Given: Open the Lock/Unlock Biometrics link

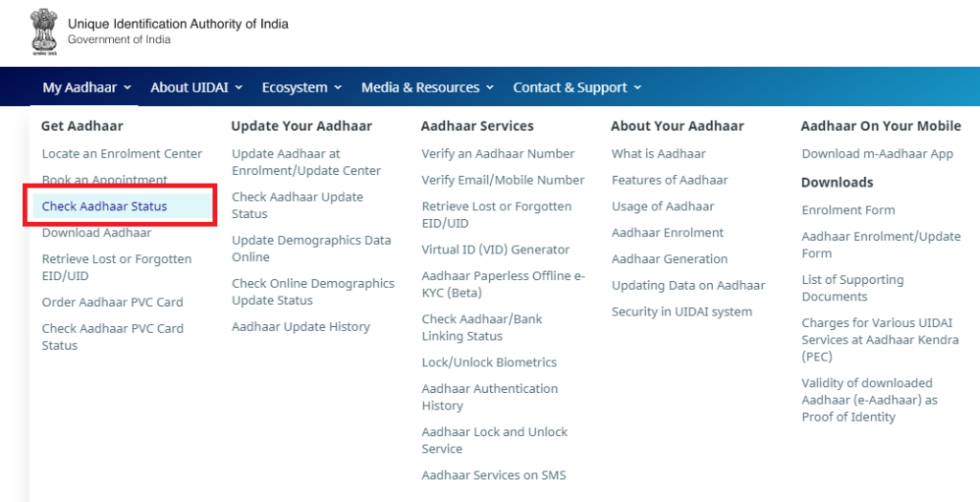Looking at the screenshot, I should pos(489,362).
